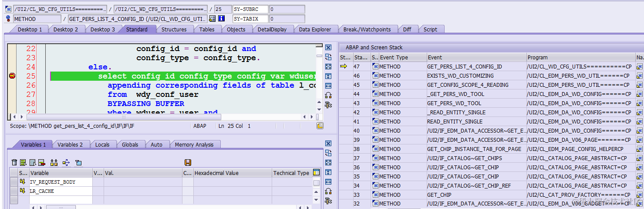Click the editor status bar clipboard icon
The height and width of the screenshot is (209, 644).
320,126
